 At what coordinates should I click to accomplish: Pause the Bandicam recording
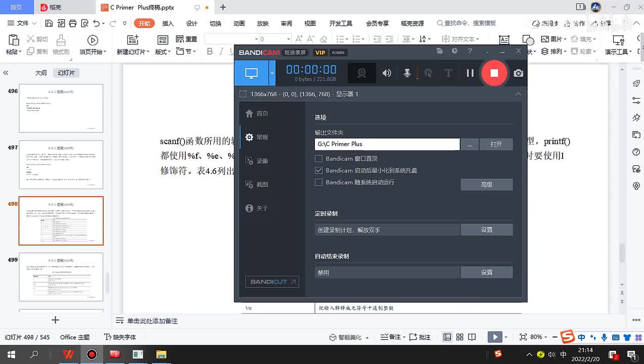pyautogui.click(x=470, y=73)
